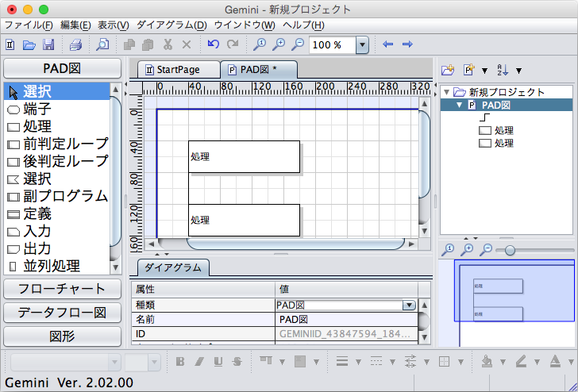Switch to the フローチャート palette
Screen dimensions: 578x392
62,289
